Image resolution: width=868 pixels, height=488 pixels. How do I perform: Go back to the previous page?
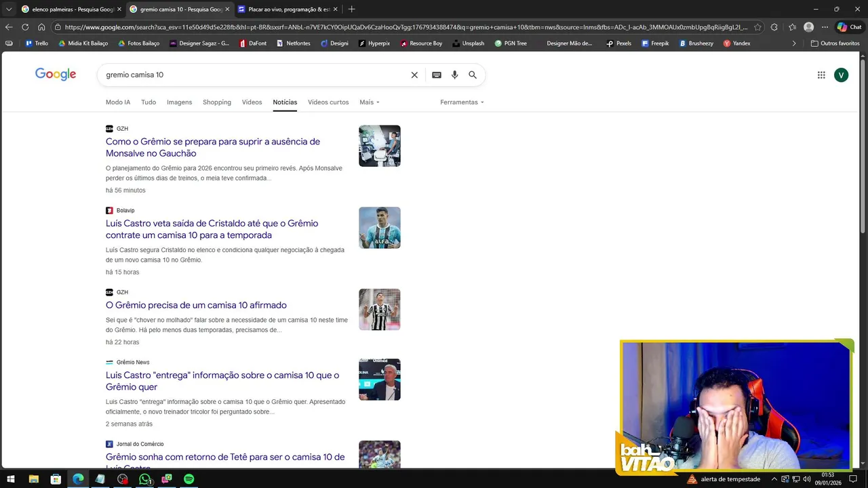[x=9, y=27]
